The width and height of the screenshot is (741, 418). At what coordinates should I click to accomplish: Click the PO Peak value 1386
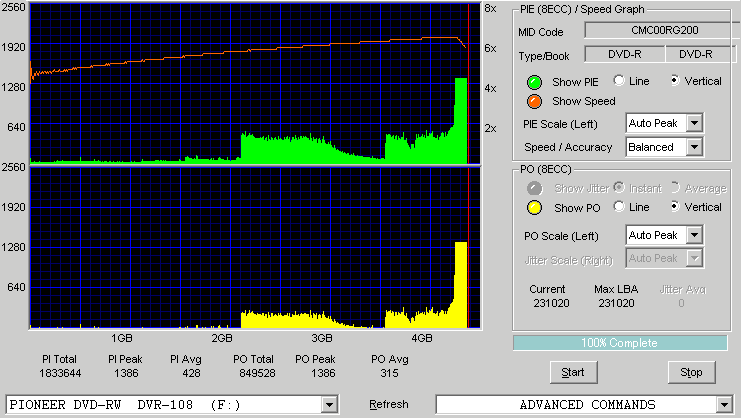[323, 373]
